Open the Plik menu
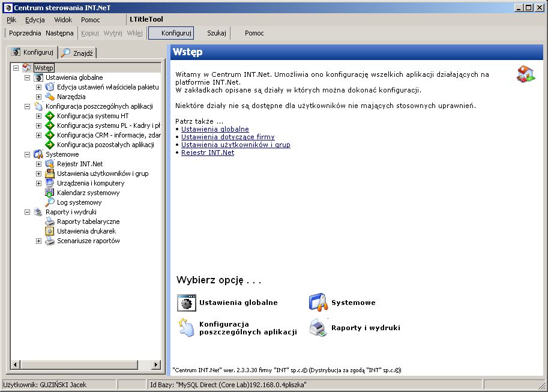This screenshot has width=548, height=392. [x=11, y=20]
